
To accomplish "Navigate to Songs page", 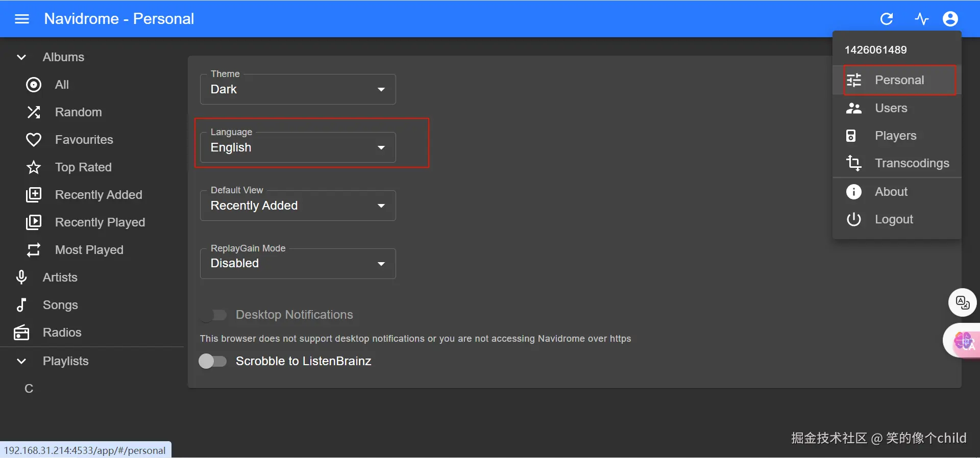I will pos(92,305).
